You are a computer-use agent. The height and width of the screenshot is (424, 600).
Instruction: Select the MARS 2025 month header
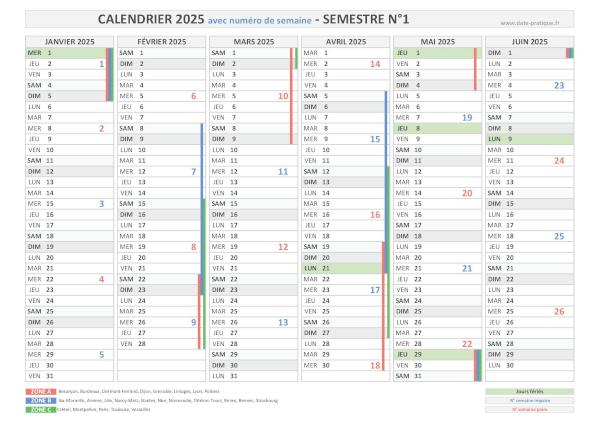[x=254, y=42]
